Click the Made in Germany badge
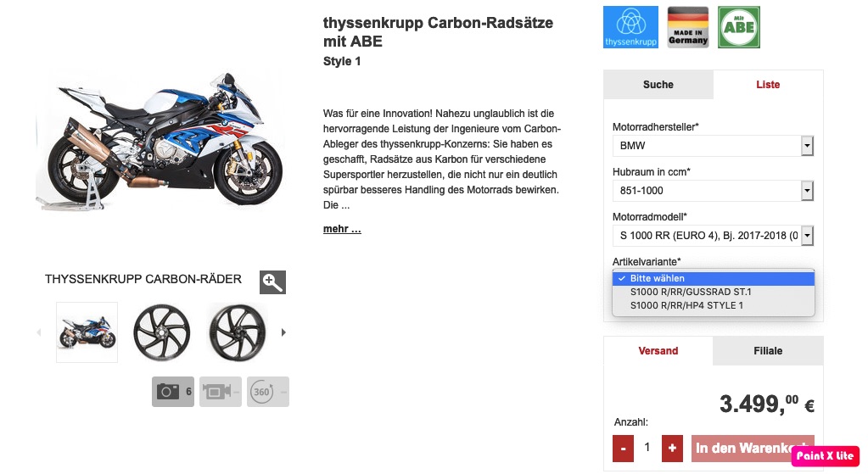This screenshot has height=474, width=868. click(688, 27)
